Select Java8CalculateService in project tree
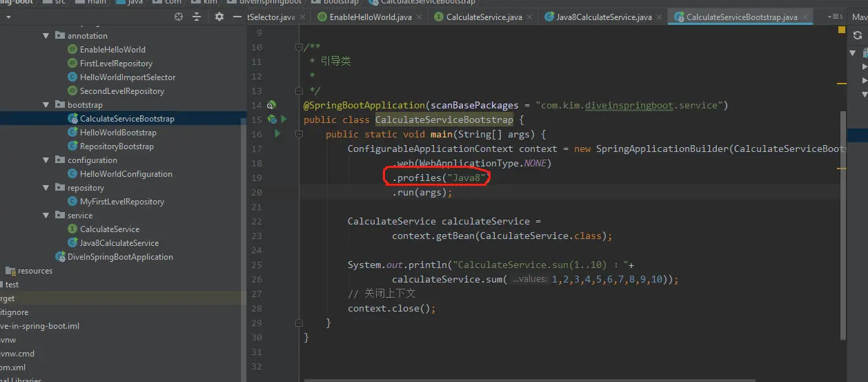The image size is (868, 382). pyautogui.click(x=119, y=243)
